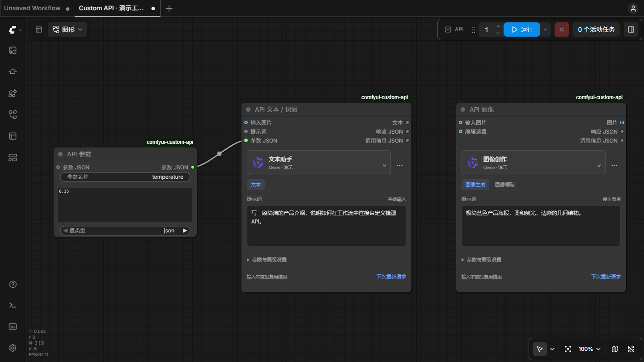Screen dimensions: 644x362
Task: Open the media assets sidebar panel
Action: coord(13,51)
